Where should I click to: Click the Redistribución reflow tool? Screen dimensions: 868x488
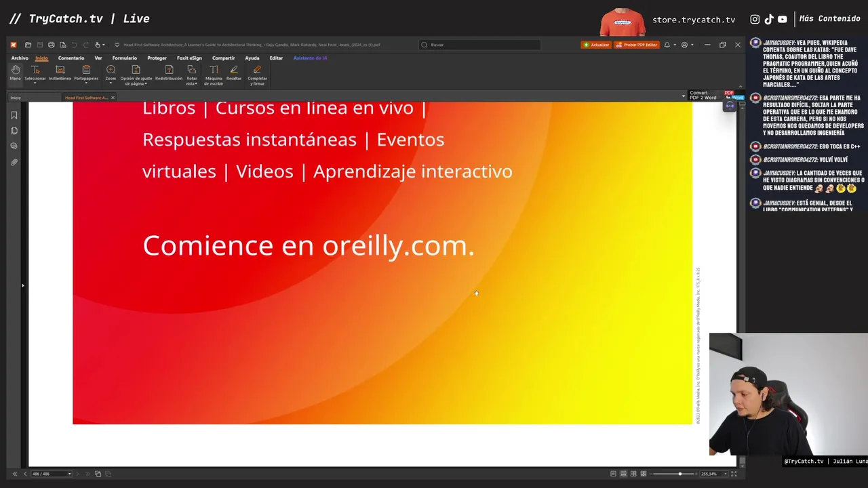(169, 74)
